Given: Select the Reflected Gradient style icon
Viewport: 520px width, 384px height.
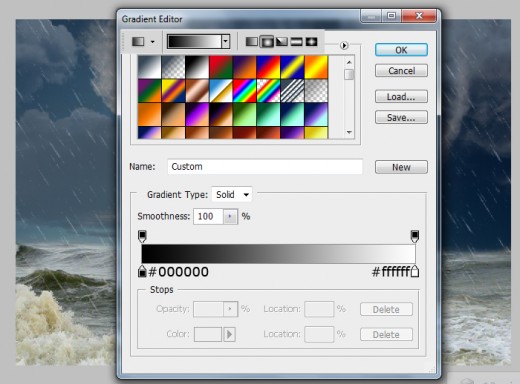Looking at the screenshot, I should click(296, 42).
